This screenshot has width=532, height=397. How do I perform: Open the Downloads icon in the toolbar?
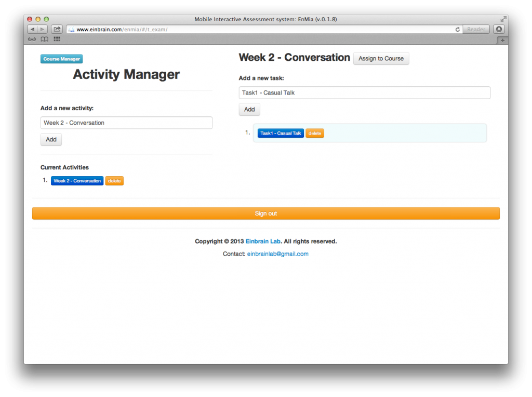click(499, 29)
